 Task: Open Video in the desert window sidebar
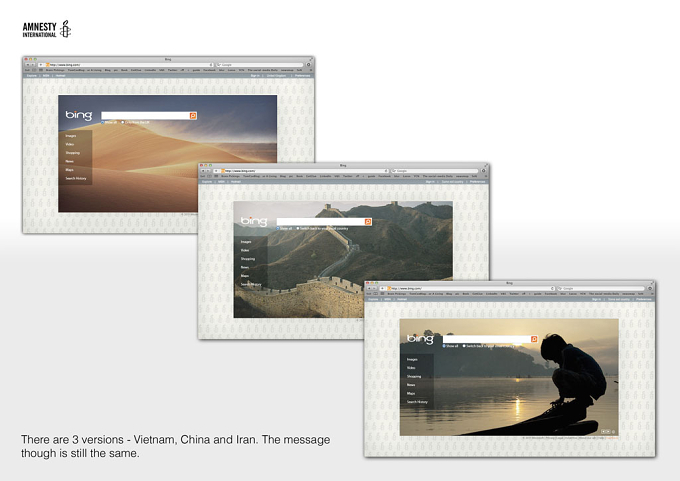coord(70,144)
